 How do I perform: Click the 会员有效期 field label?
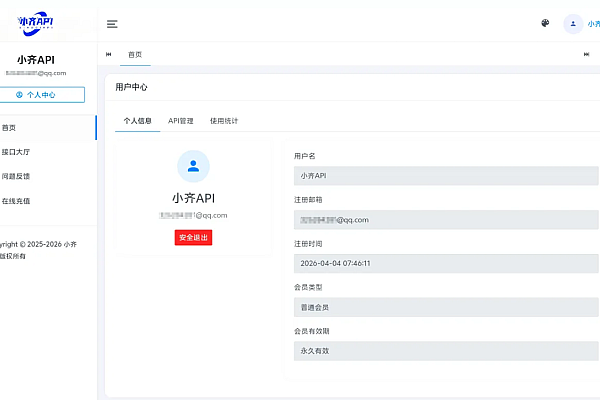coord(311,331)
